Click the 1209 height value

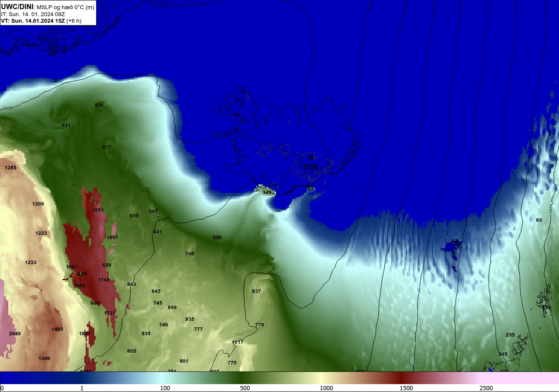point(38,204)
